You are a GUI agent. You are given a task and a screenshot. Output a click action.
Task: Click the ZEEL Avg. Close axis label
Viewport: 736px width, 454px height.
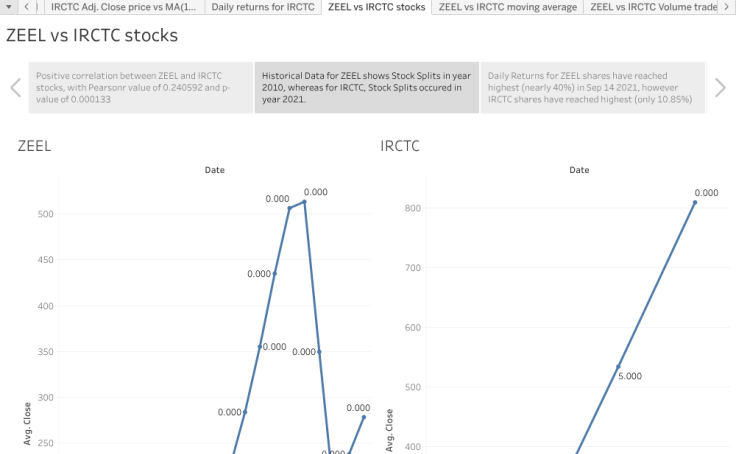point(28,424)
